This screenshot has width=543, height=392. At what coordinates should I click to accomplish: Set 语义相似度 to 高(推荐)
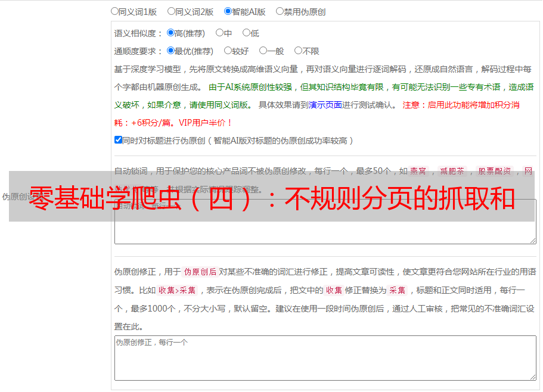[170, 33]
